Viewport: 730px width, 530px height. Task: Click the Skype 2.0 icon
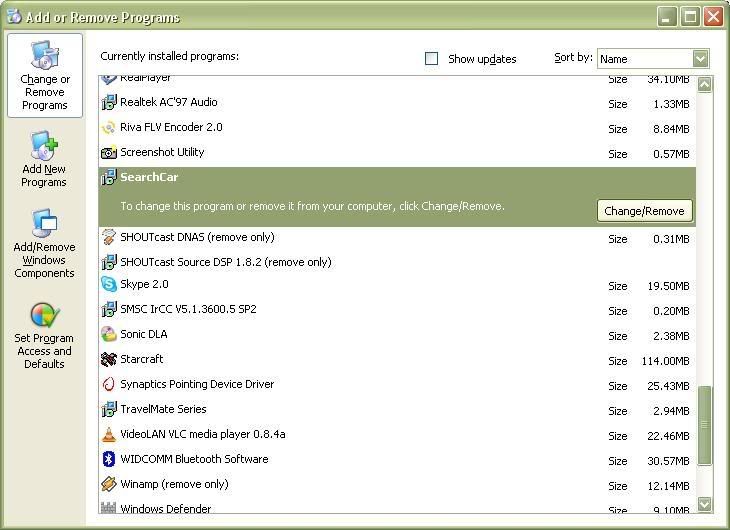108,284
